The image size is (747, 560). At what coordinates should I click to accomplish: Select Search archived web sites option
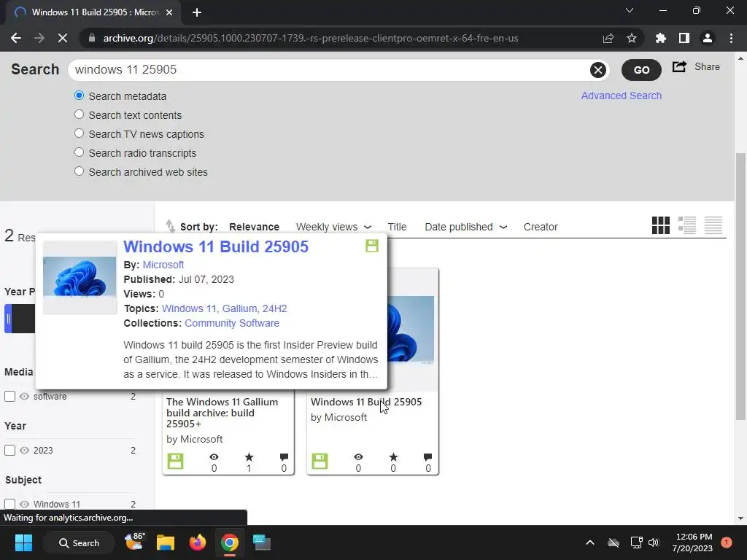click(79, 172)
